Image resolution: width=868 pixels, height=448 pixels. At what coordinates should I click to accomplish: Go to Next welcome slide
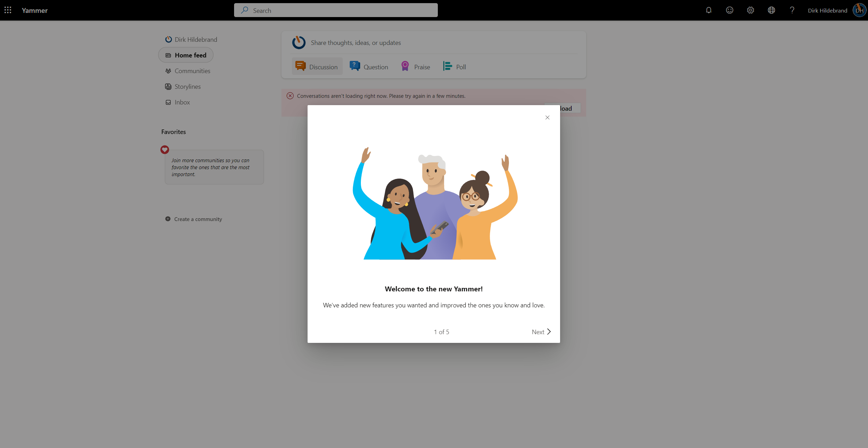(541, 332)
